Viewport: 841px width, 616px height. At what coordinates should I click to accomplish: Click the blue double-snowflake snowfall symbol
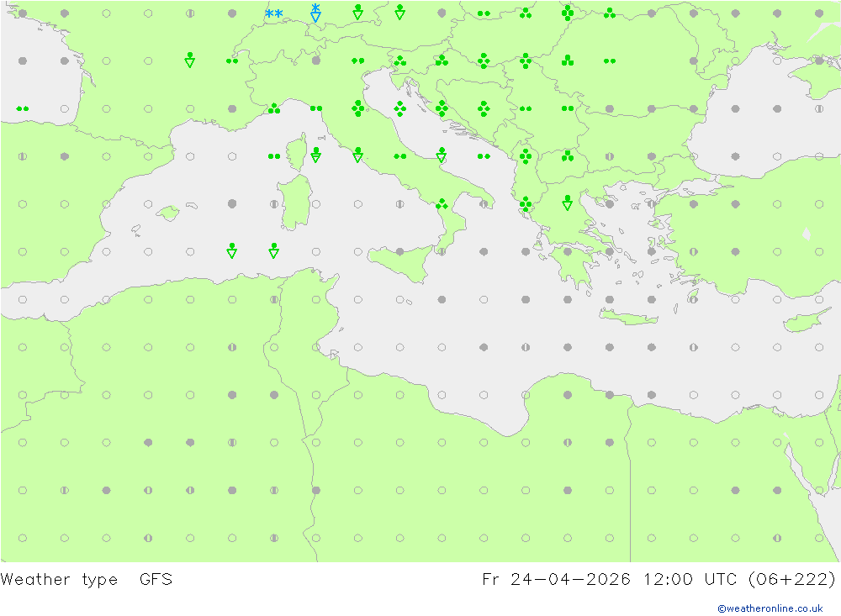274,13
